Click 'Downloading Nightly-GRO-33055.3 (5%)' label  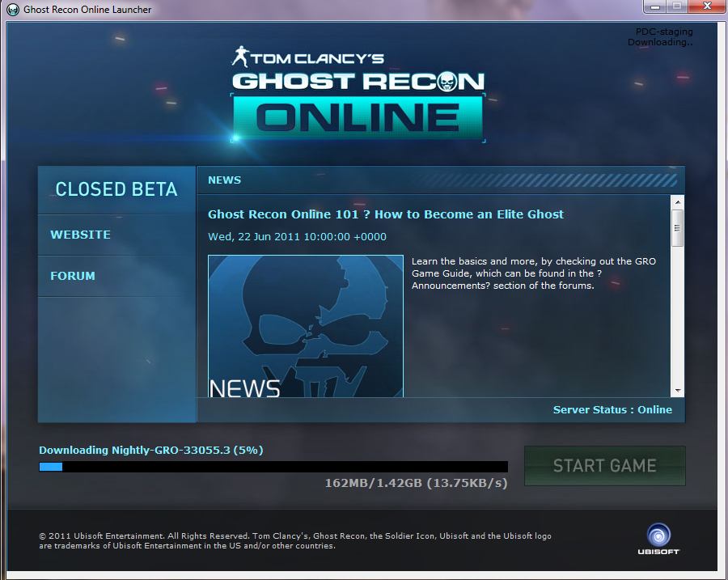[151, 450]
